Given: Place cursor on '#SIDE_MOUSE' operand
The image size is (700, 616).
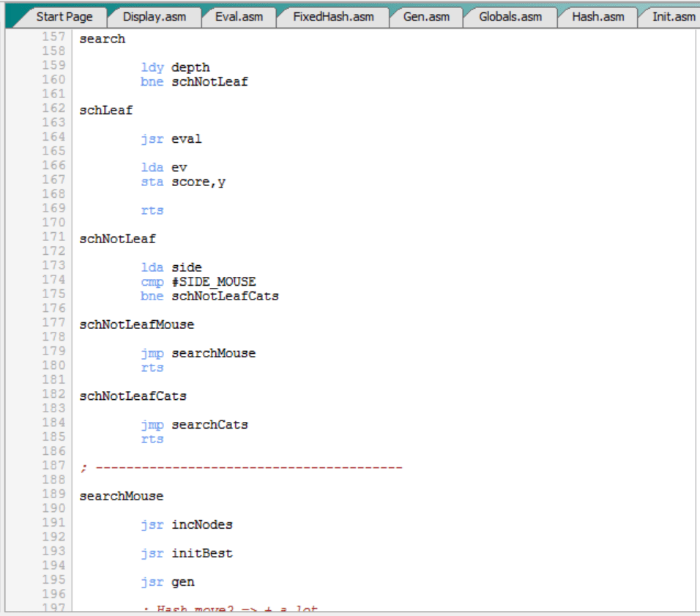Looking at the screenshot, I should (214, 282).
